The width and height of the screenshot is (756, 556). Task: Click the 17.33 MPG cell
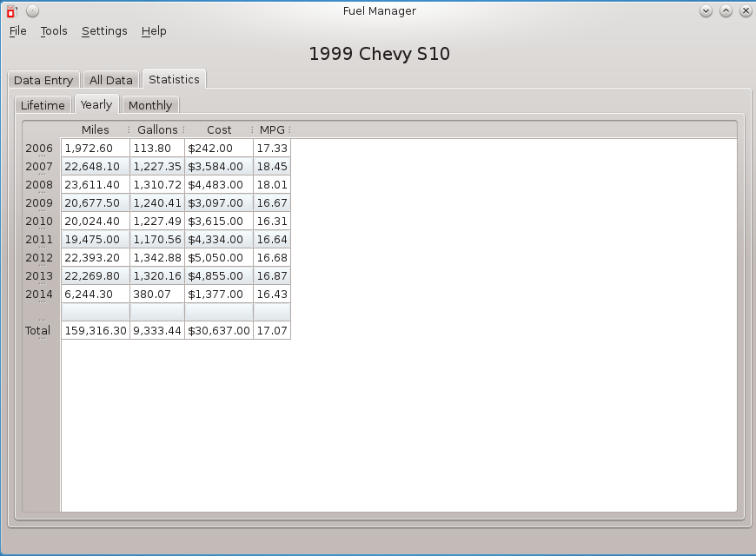click(272, 148)
